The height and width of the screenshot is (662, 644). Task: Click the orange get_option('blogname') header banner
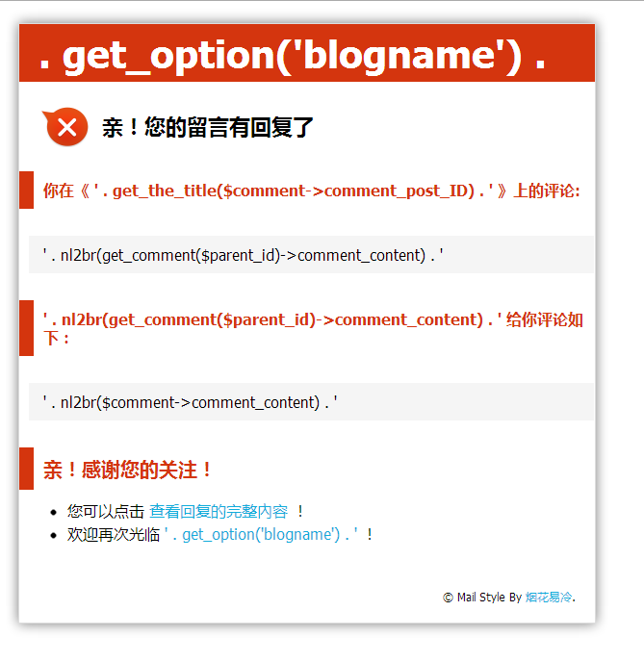point(307,53)
